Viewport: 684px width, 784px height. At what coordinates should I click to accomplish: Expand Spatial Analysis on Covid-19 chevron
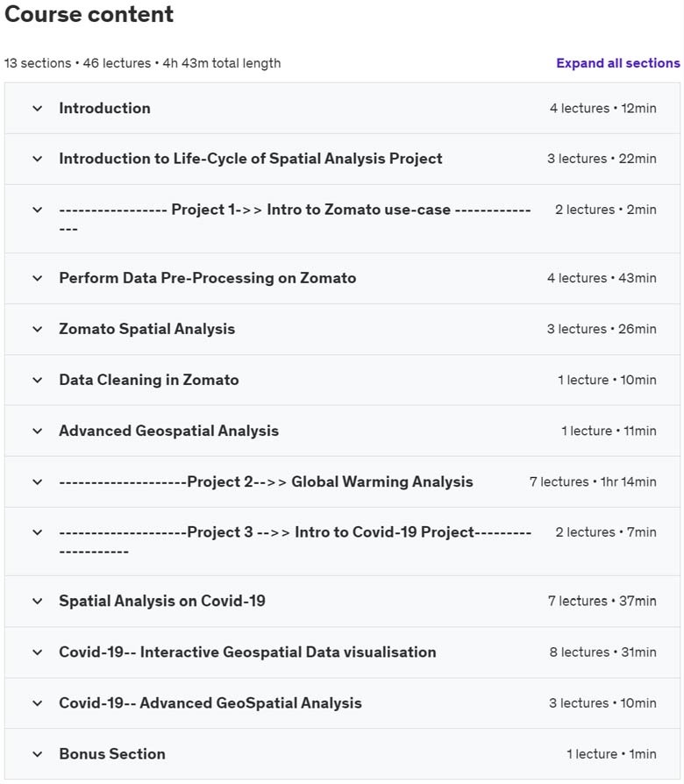tap(37, 601)
